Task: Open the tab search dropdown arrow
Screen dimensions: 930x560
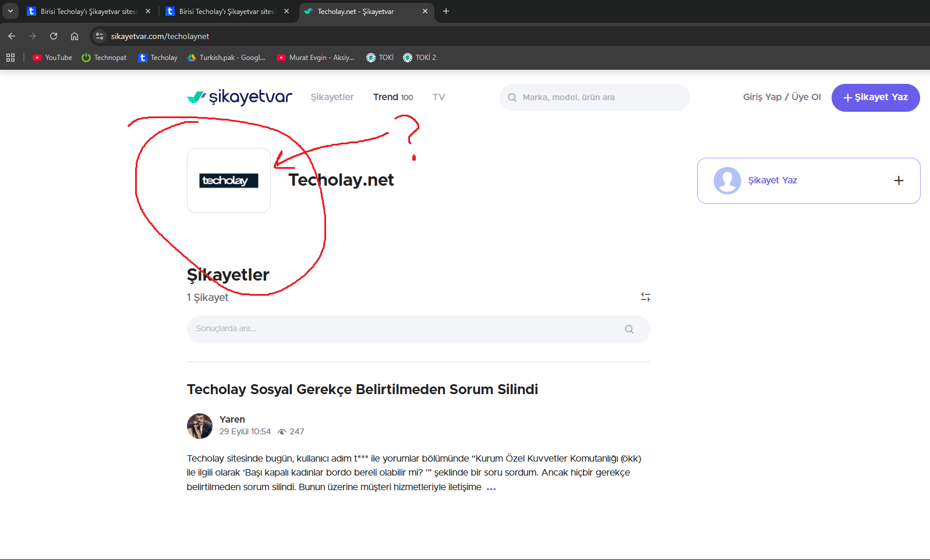Action: click(x=10, y=11)
